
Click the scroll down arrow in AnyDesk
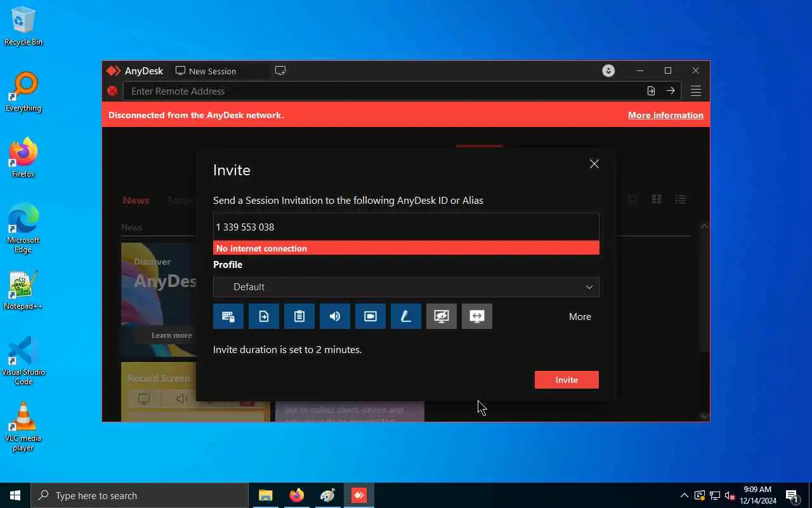click(704, 416)
